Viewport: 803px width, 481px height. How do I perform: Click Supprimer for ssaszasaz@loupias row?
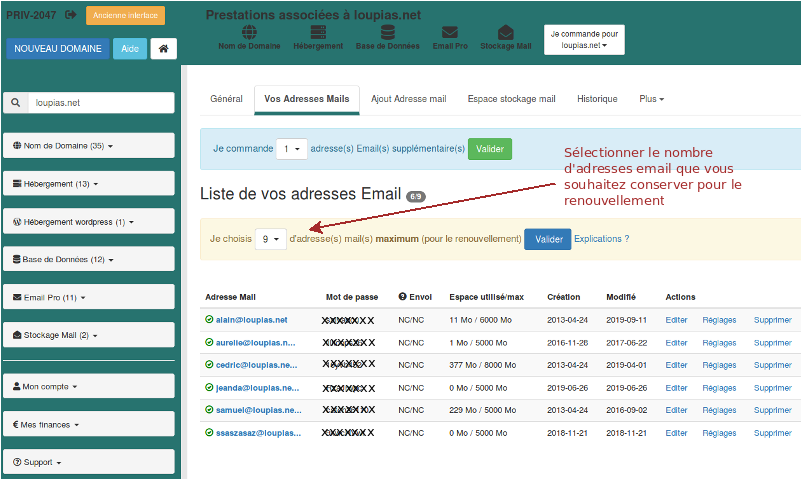click(x=773, y=433)
